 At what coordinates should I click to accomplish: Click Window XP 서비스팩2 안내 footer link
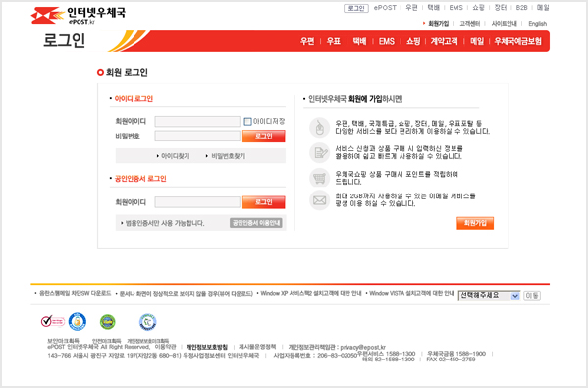[x=311, y=293]
